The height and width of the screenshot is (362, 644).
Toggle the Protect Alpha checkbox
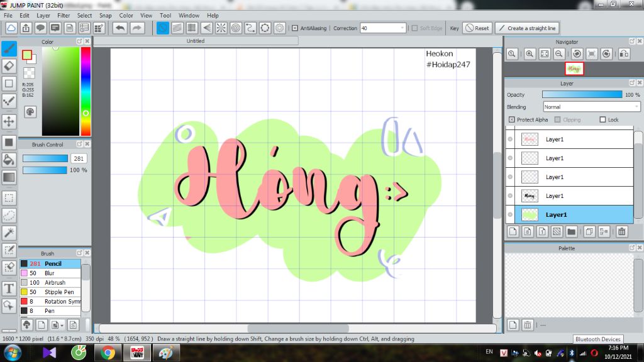click(512, 119)
